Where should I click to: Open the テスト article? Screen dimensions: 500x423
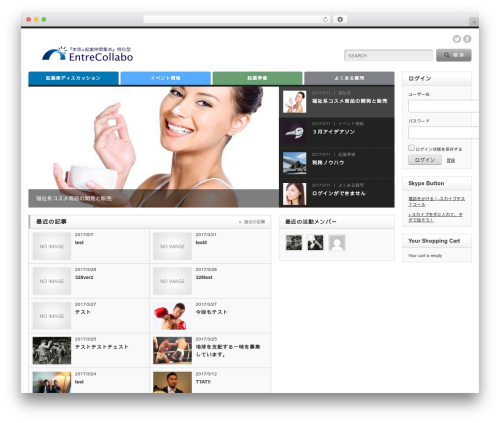pos(83,312)
